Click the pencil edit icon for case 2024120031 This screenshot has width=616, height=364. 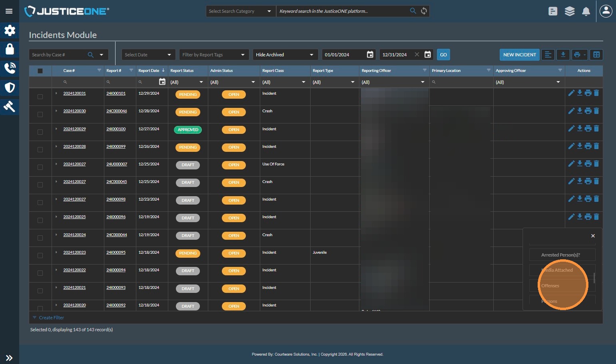[571, 93]
